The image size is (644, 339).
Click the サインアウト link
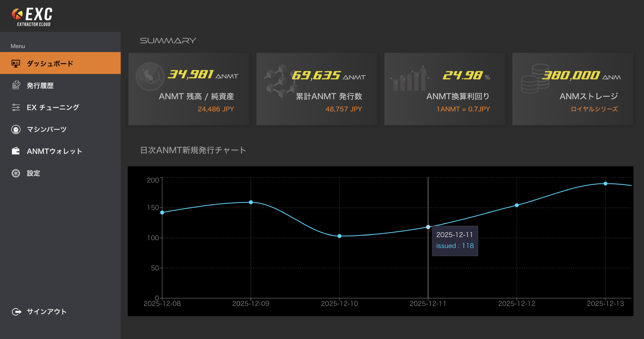click(x=47, y=311)
